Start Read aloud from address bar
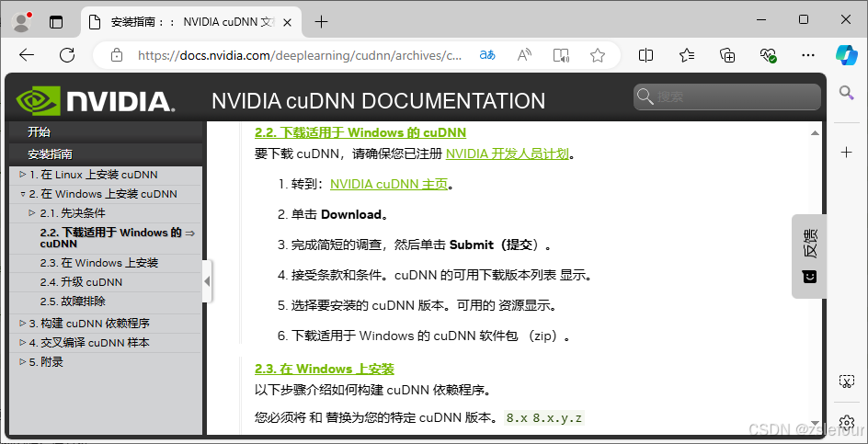Screen dimensions: 868x444 click(x=524, y=55)
